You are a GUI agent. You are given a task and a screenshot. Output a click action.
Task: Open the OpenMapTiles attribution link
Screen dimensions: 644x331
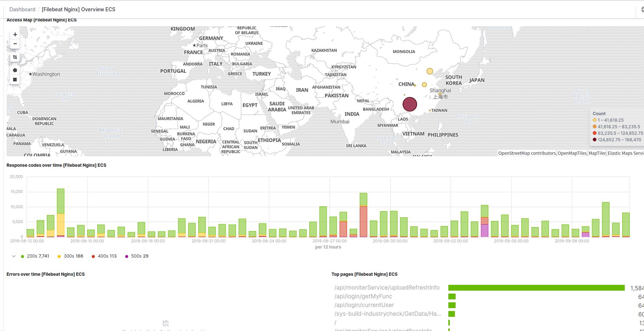[572, 153]
